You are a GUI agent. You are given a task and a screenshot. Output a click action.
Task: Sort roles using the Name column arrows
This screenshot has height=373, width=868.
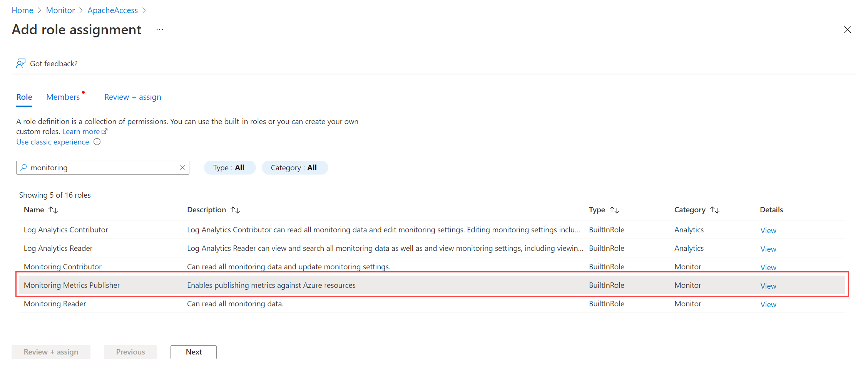[x=54, y=210]
